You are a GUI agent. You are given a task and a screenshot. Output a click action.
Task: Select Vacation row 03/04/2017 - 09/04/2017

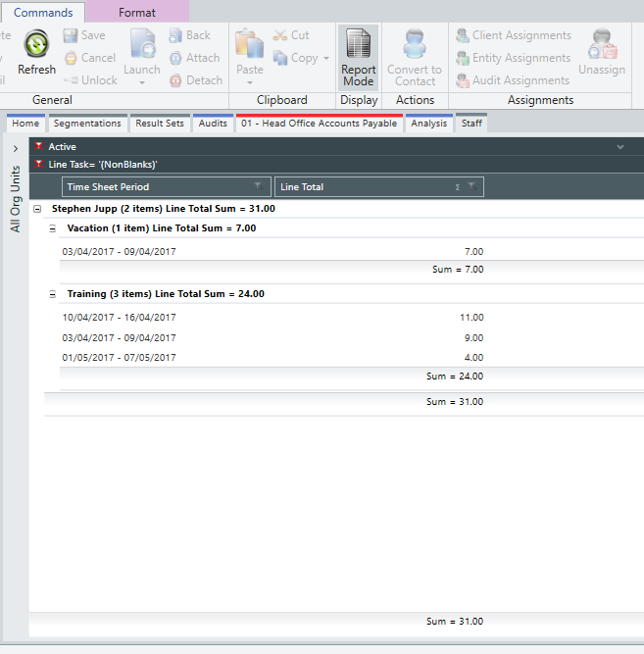pyautogui.click(x=119, y=252)
